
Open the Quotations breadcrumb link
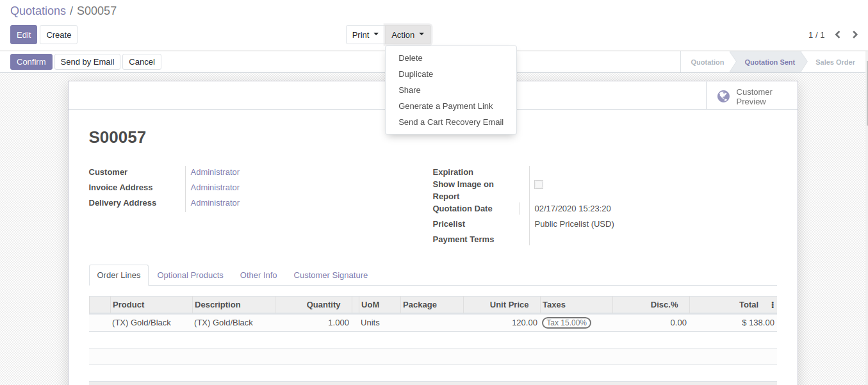[x=38, y=10]
